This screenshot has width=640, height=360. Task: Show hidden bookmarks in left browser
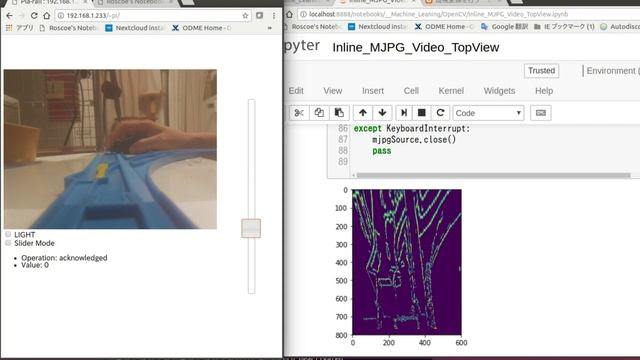[x=269, y=28]
